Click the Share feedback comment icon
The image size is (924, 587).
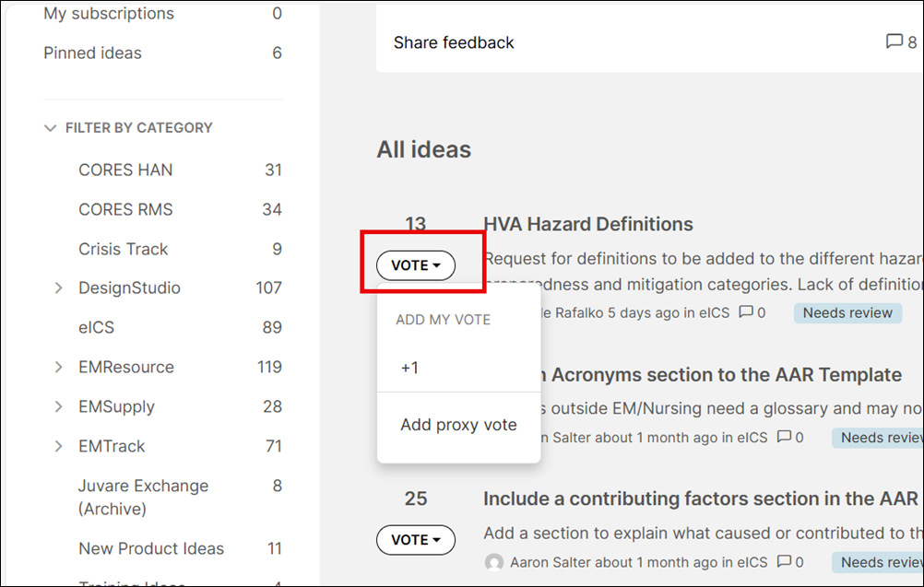pos(894,42)
